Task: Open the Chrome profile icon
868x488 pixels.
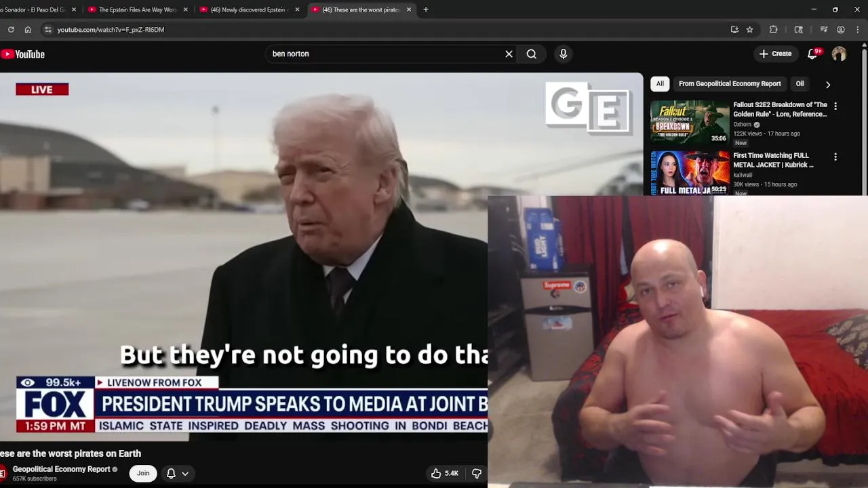Action: pyautogui.click(x=841, y=30)
